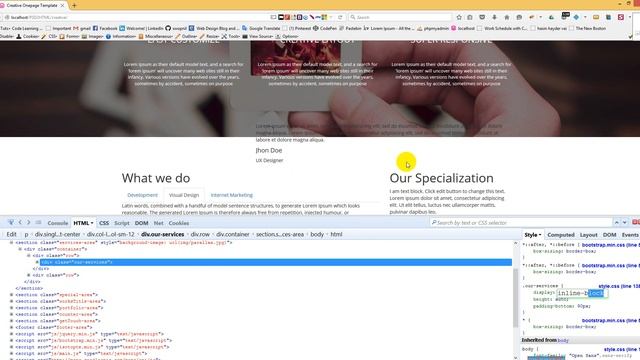Select div.our-services in the breadcrumb path
Viewport: 640px width, 360px height.
[x=162, y=234]
